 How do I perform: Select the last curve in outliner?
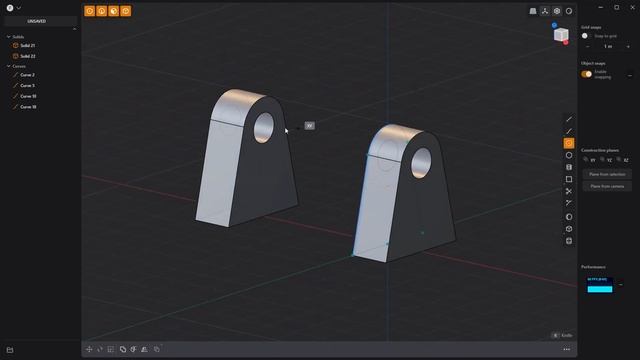click(28, 107)
